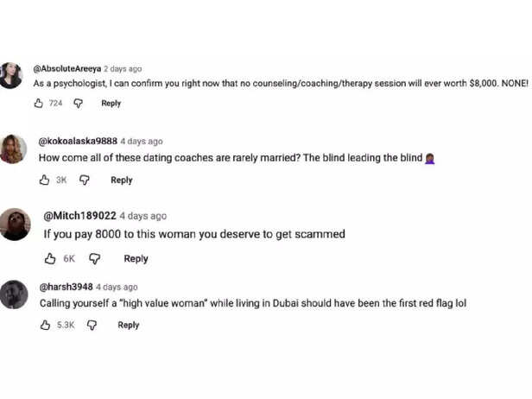Screen dimensions: 532x399
Task: Dislike the comment by @Mitch189022
Action: coord(95,258)
